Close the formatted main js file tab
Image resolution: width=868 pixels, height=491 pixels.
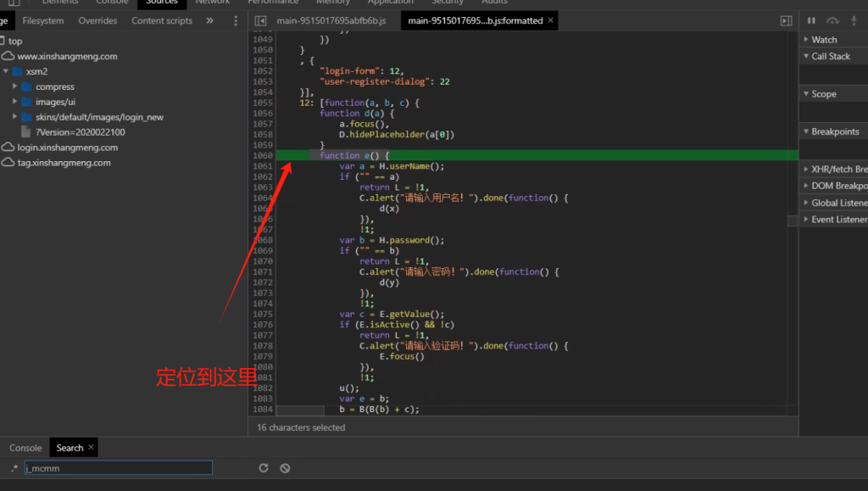click(x=551, y=20)
